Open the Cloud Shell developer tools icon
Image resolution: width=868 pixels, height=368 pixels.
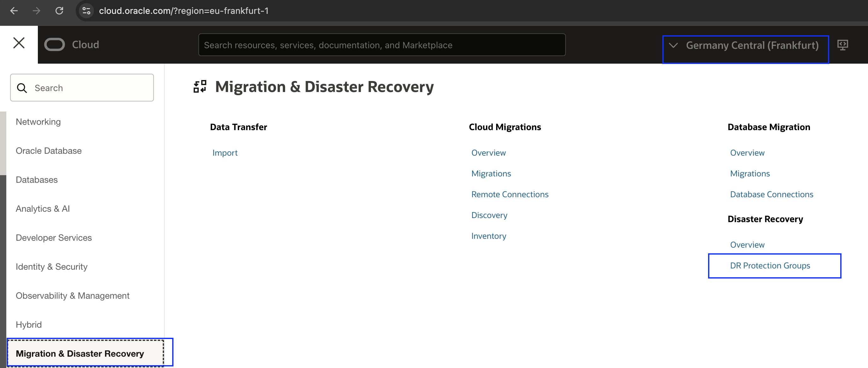point(842,45)
